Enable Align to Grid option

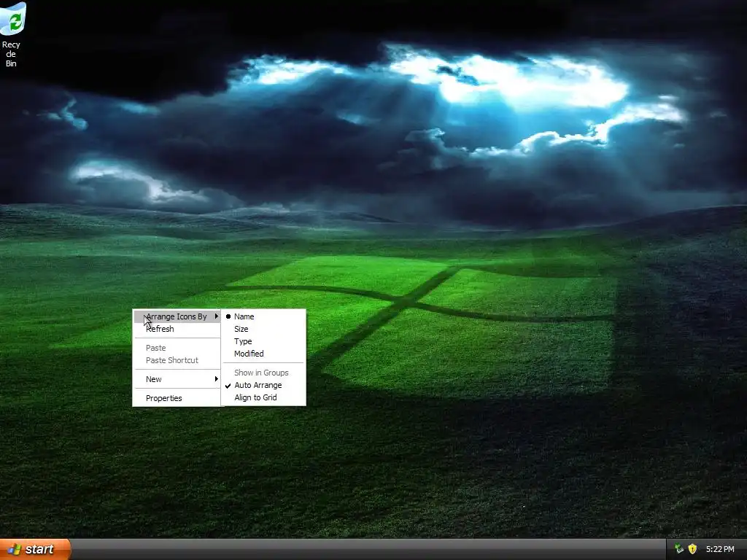[x=263, y=397]
